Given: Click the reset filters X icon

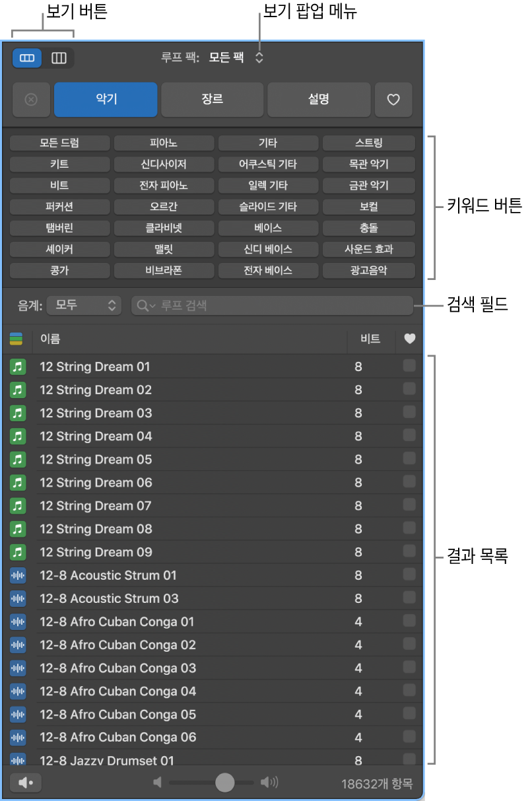Looking at the screenshot, I should click(31, 100).
